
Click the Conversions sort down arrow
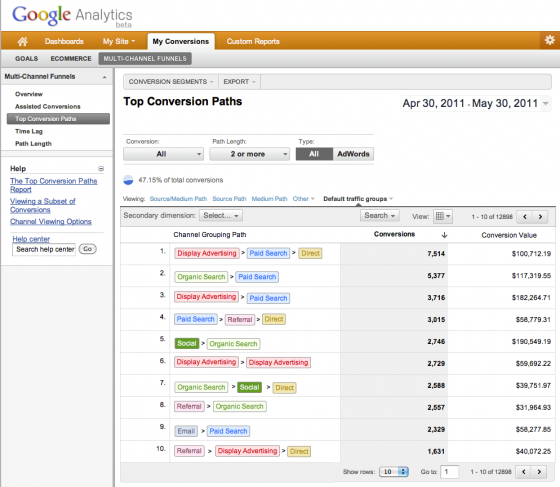point(444,235)
